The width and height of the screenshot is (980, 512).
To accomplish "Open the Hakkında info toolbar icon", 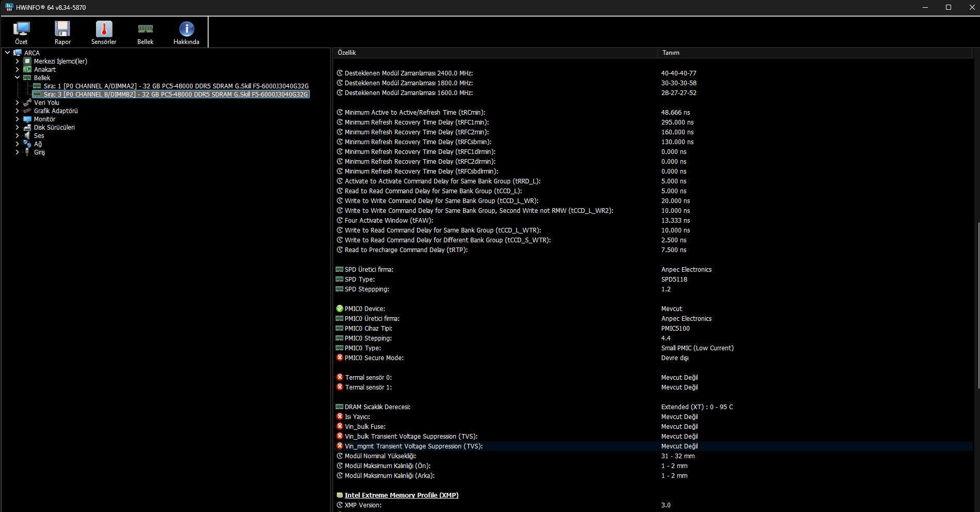I will point(186,33).
